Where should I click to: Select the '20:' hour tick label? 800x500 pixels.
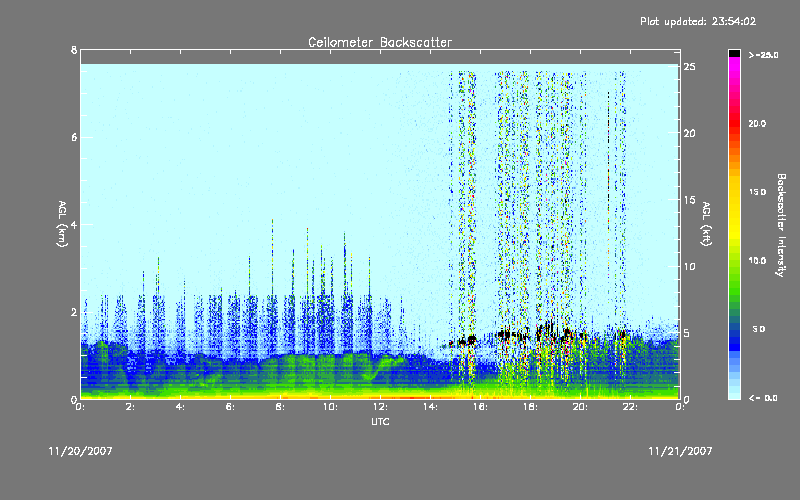[580, 407]
